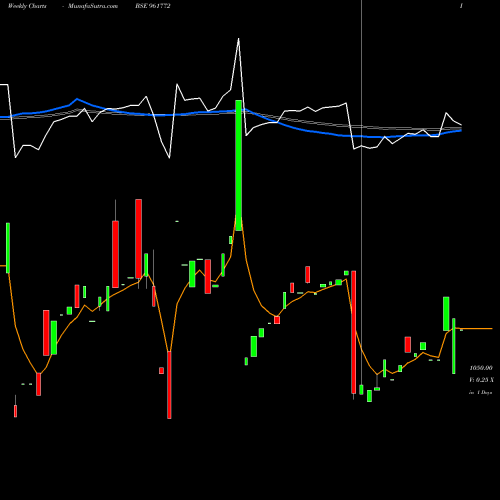Click the "V: 0.25 X" volume text
Screen dimensions: 500x500
point(481,380)
